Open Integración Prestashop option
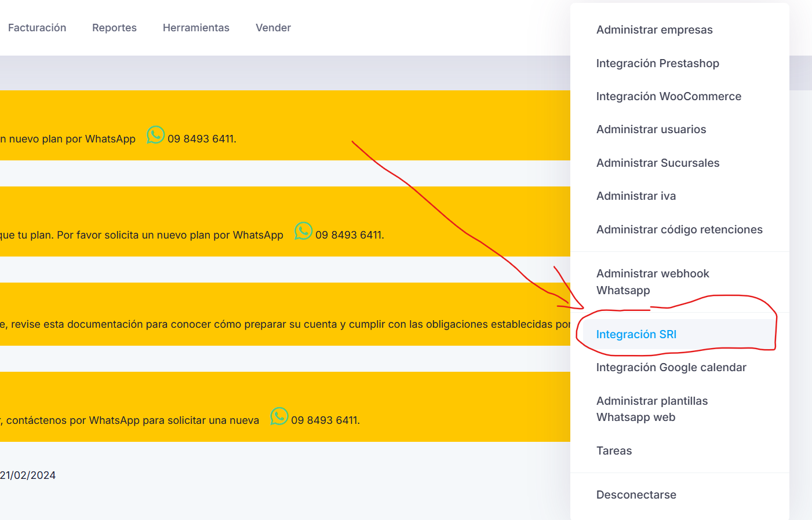The image size is (812, 520). tap(657, 63)
